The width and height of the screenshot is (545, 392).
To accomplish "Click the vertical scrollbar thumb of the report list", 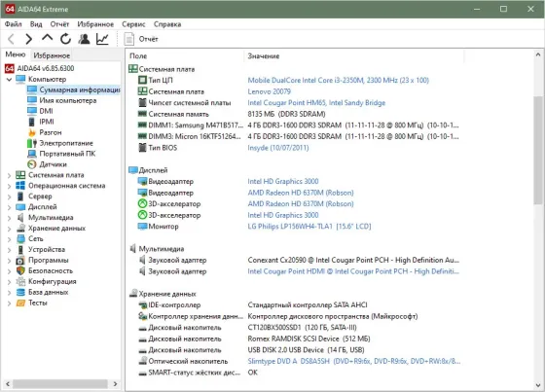I will pyautogui.click(x=537, y=151).
